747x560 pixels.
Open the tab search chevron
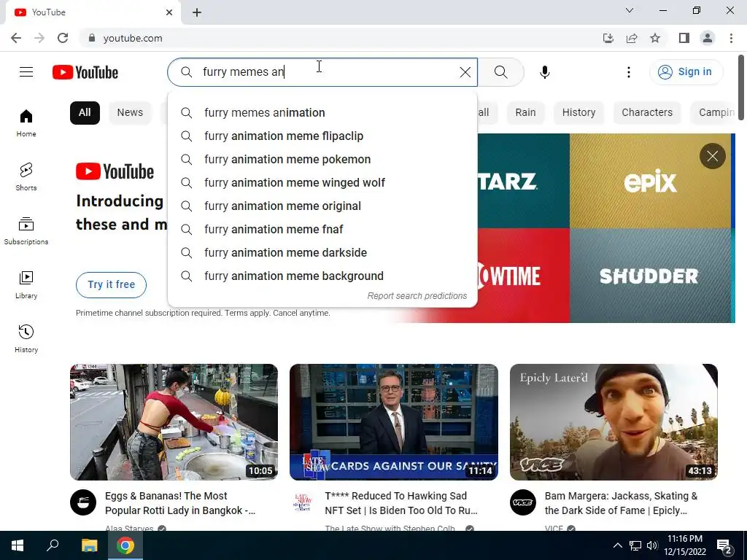tap(630, 10)
